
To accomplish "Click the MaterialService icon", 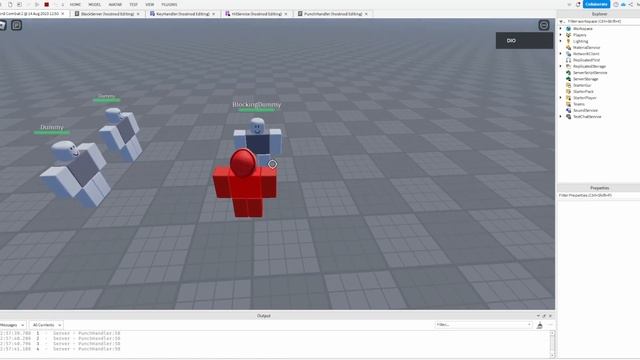I will [568, 47].
